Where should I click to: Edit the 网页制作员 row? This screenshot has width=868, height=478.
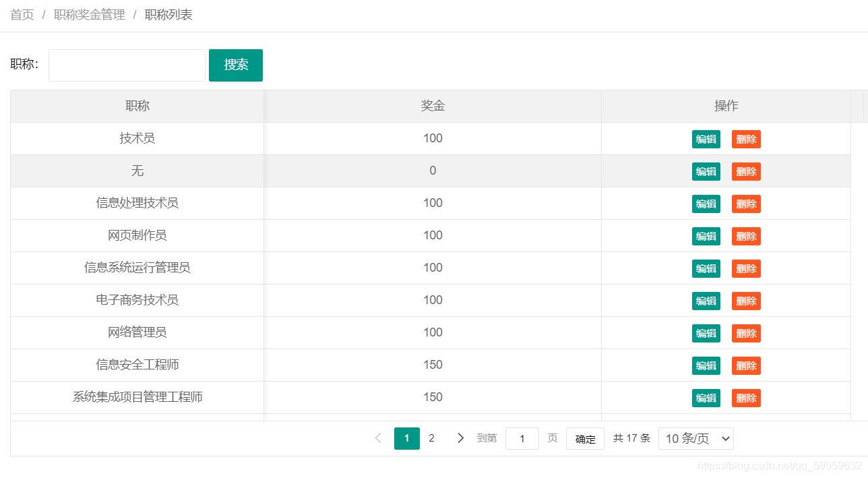pyautogui.click(x=706, y=237)
